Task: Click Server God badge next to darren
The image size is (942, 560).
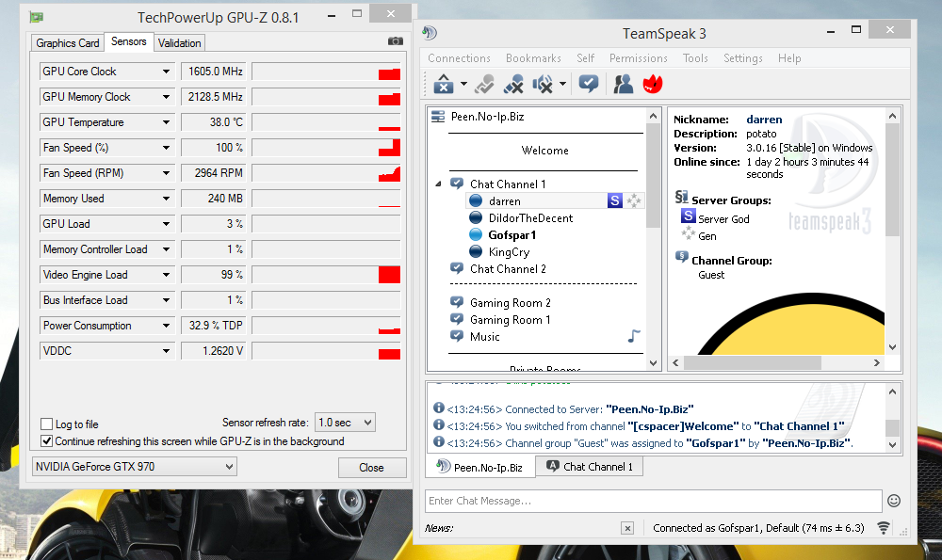Action: pos(614,200)
